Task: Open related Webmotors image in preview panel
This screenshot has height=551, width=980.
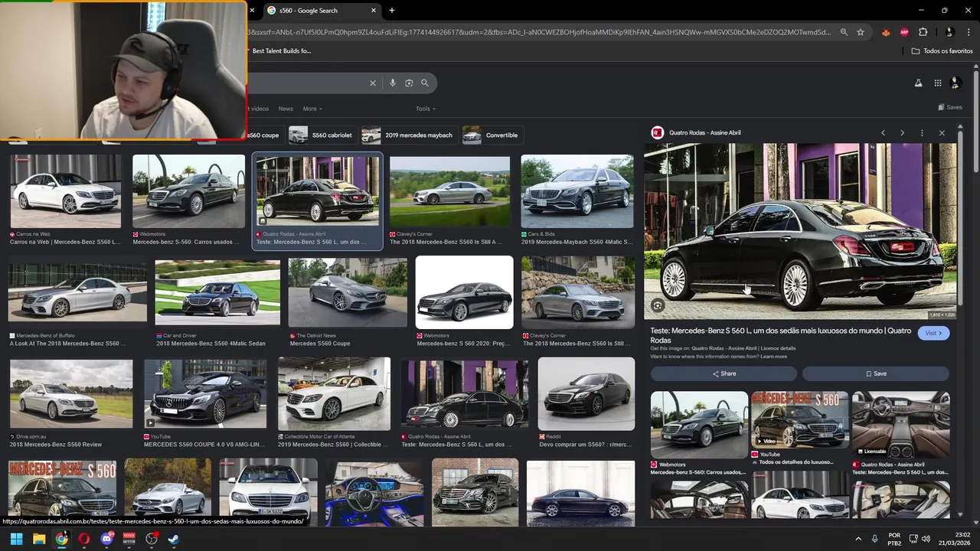Action: 699,425
